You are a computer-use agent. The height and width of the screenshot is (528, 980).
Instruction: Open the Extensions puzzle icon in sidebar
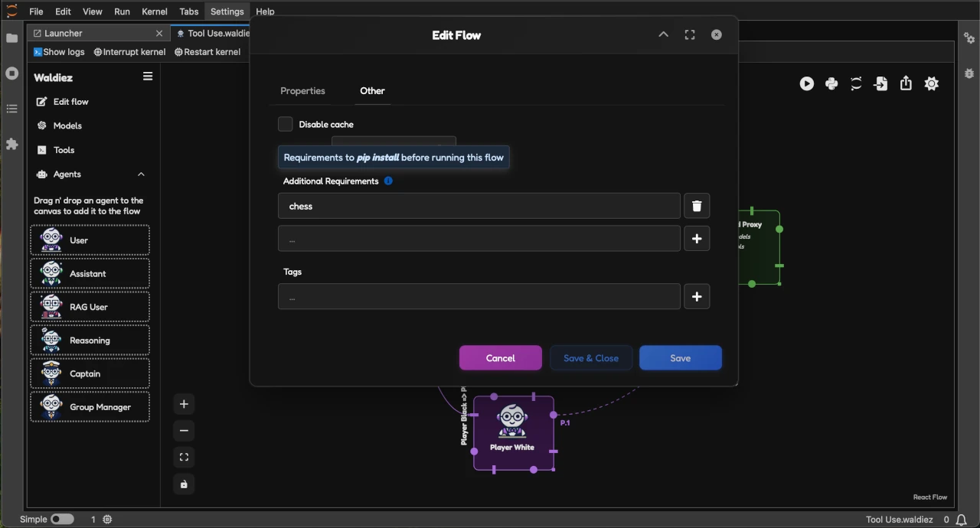[11, 144]
